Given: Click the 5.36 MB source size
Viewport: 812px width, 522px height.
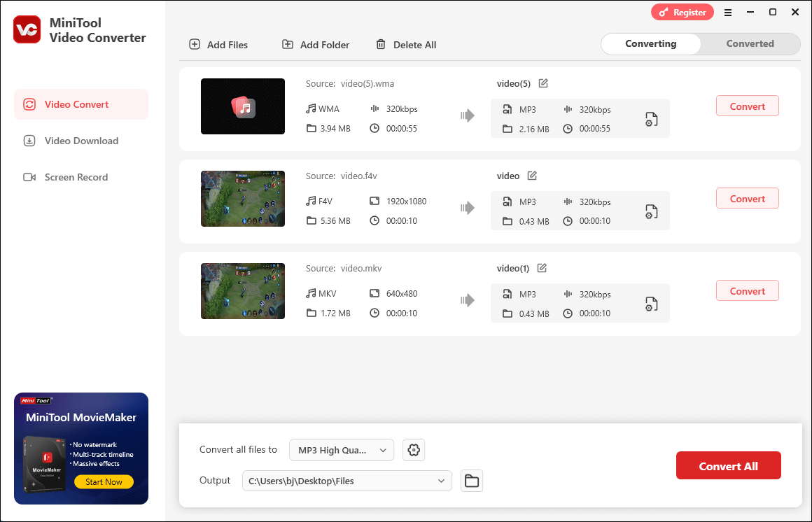Looking at the screenshot, I should (335, 220).
